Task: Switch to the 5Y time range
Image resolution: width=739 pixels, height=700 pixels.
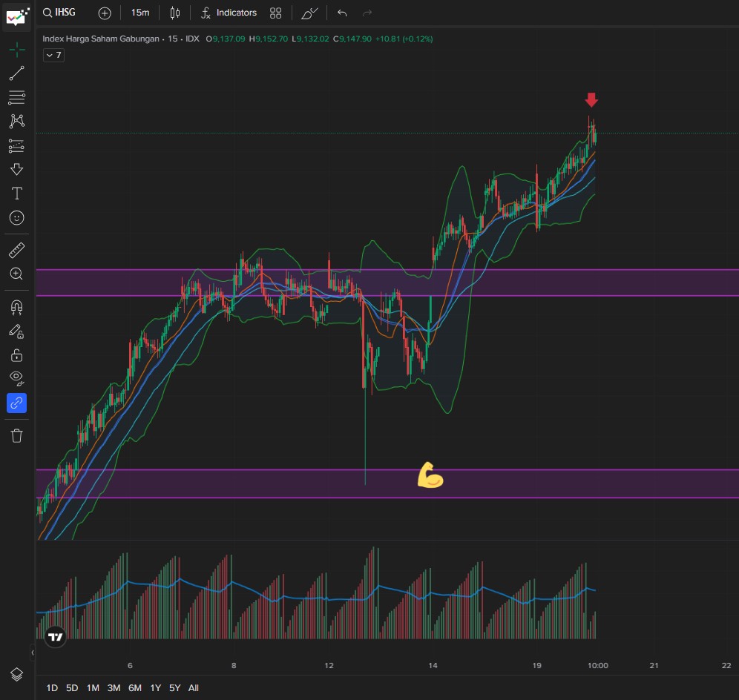Action: click(x=174, y=688)
